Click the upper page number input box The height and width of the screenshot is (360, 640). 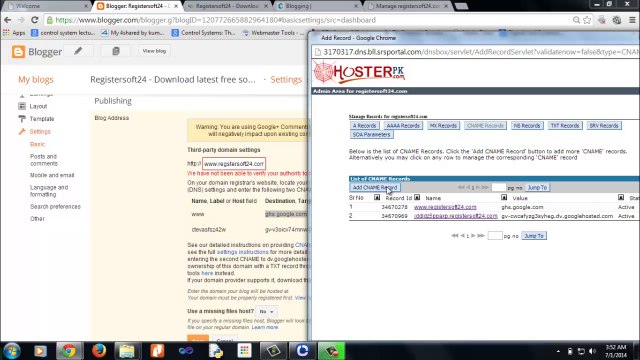pyautogui.click(x=498, y=187)
